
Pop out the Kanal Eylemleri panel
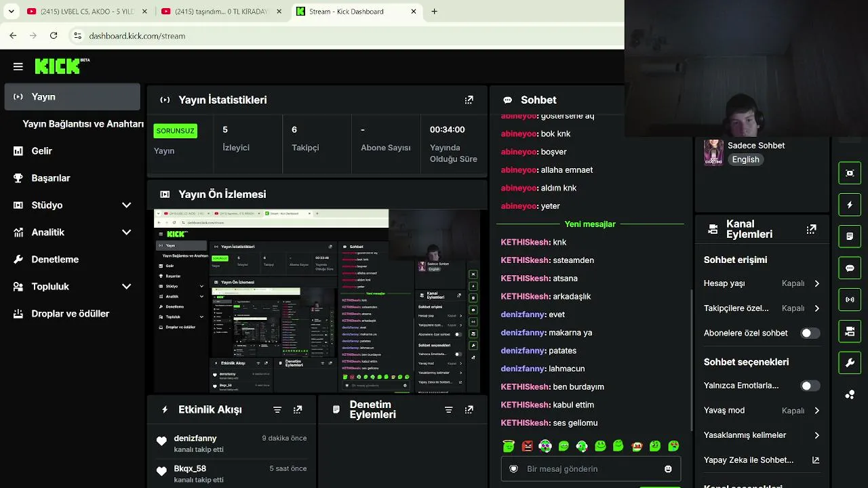pyautogui.click(x=811, y=230)
